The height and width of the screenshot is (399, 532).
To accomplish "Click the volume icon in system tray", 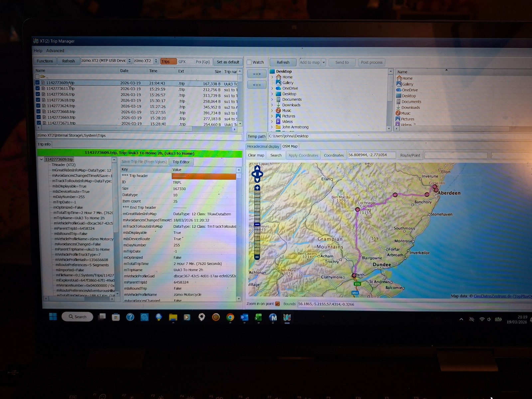I will coord(489,319).
